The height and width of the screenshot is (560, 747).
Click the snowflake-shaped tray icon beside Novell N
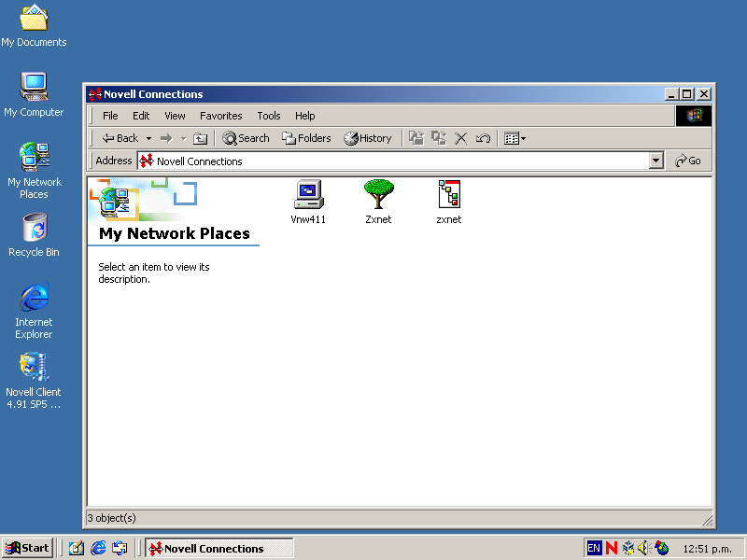coord(628,549)
